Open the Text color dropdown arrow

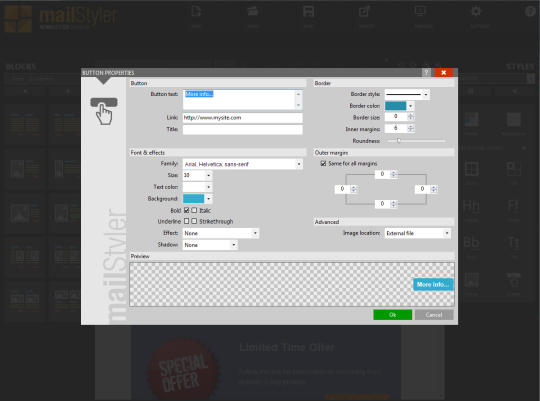coord(208,187)
